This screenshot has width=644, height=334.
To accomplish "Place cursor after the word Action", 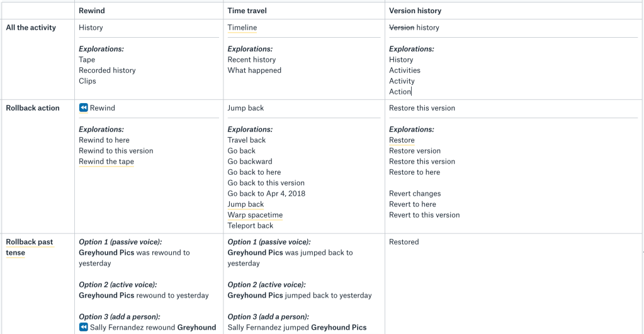I will [x=411, y=92].
